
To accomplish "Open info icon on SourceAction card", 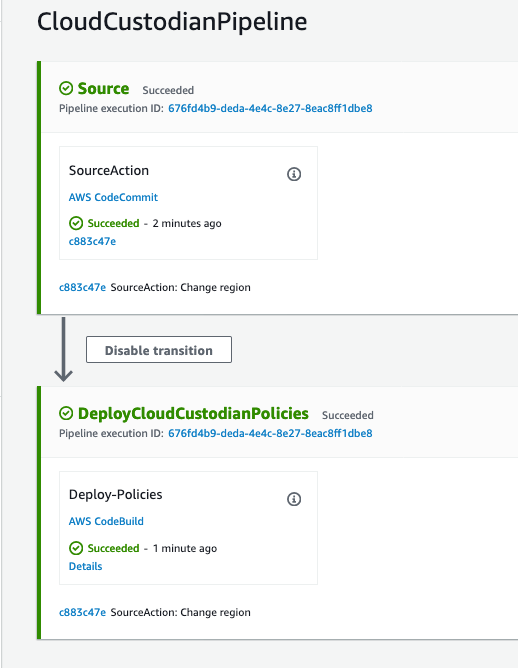I will [x=294, y=174].
